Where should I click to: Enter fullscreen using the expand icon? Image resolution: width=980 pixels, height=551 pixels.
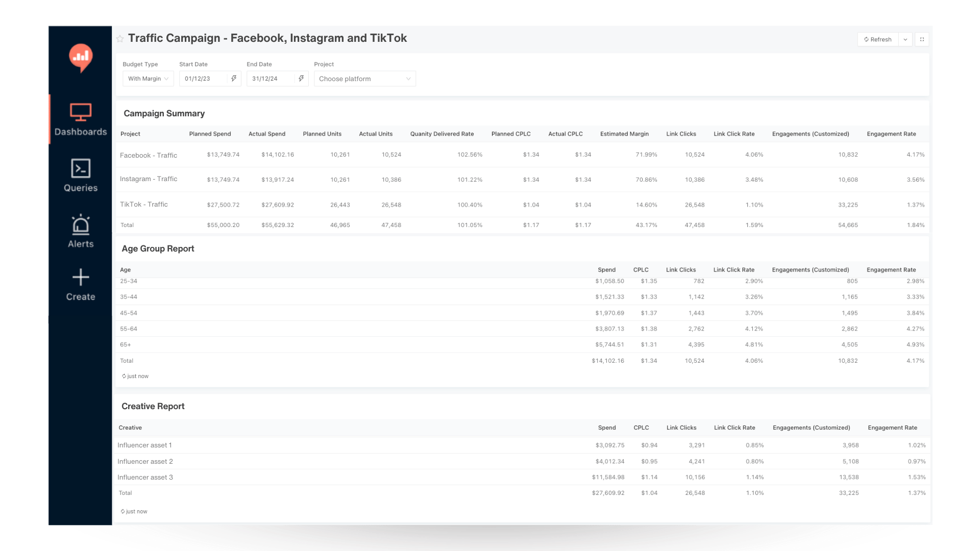click(922, 39)
